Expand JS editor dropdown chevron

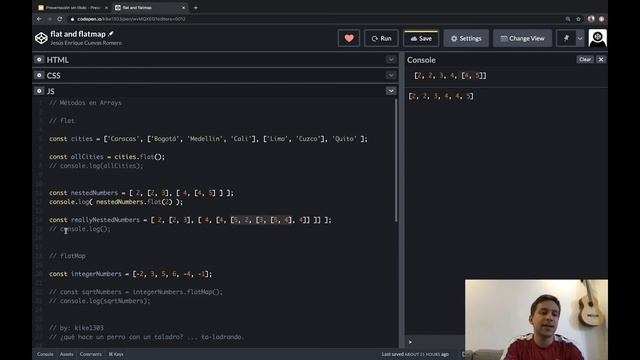click(391, 91)
